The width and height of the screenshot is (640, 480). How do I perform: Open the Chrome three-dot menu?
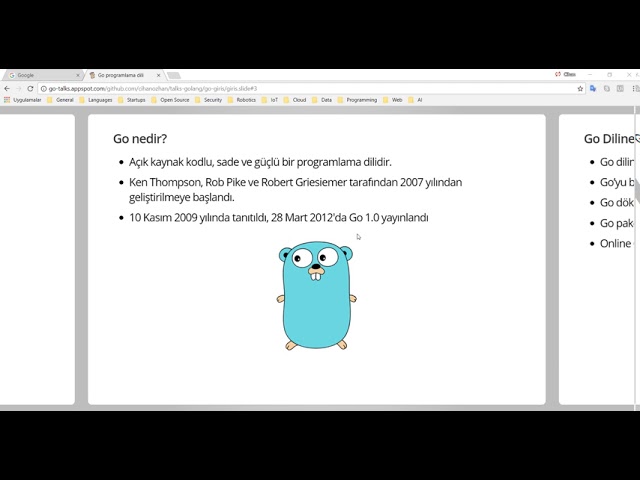coord(634,89)
